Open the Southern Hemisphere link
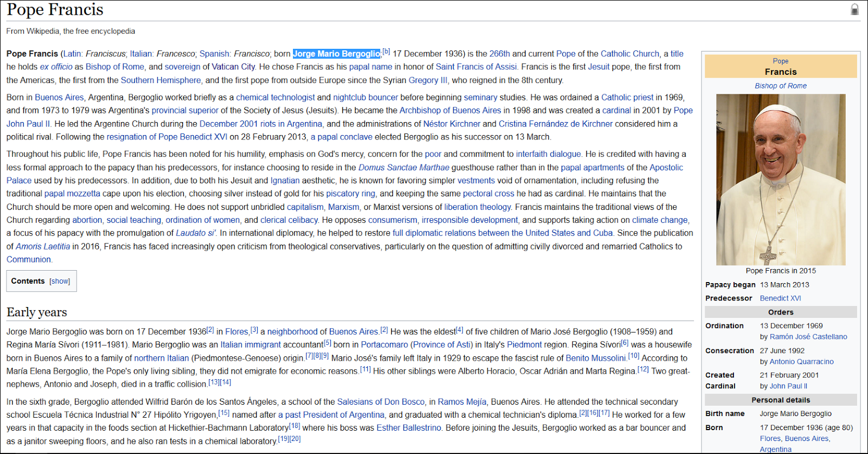868x454 pixels. [x=161, y=80]
